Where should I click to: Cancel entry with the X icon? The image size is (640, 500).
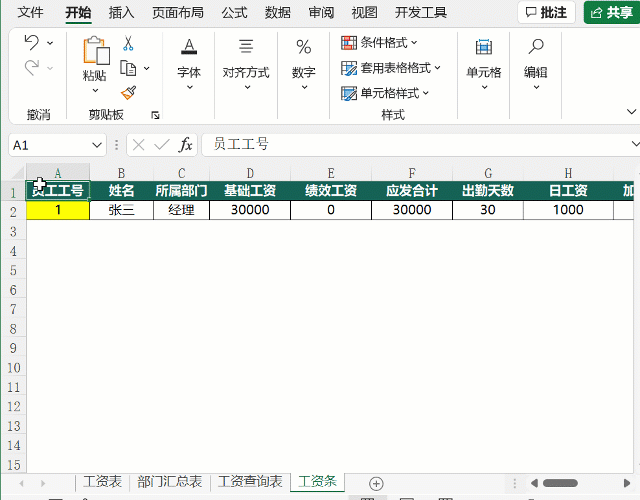point(139,145)
